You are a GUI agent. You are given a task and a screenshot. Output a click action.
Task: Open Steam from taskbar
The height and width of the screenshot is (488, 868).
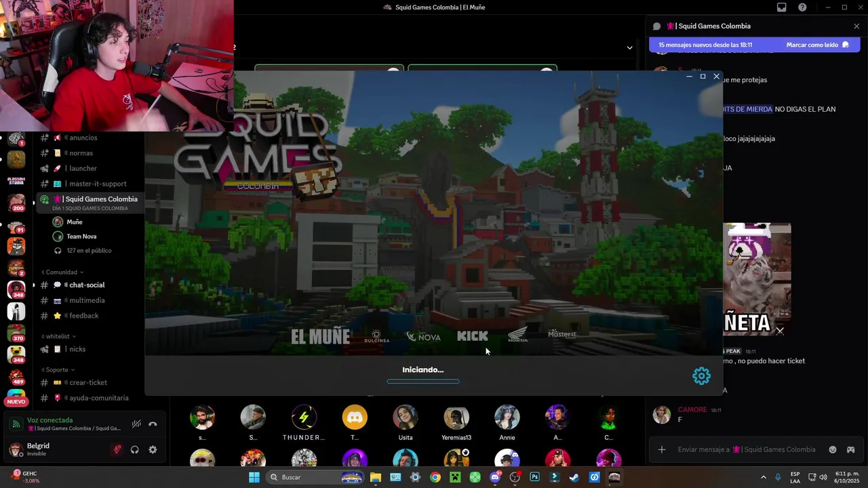coord(574,477)
